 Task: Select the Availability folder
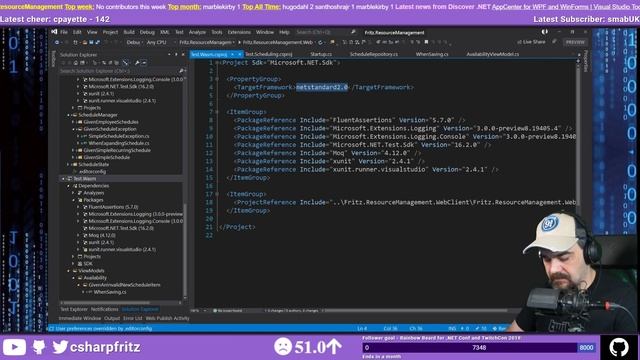pos(95,278)
